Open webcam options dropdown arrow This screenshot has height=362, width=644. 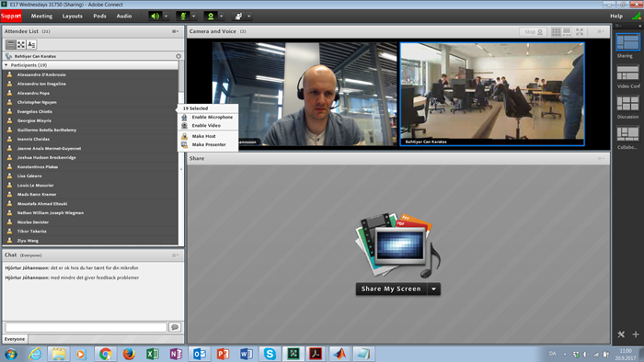click(x=222, y=17)
